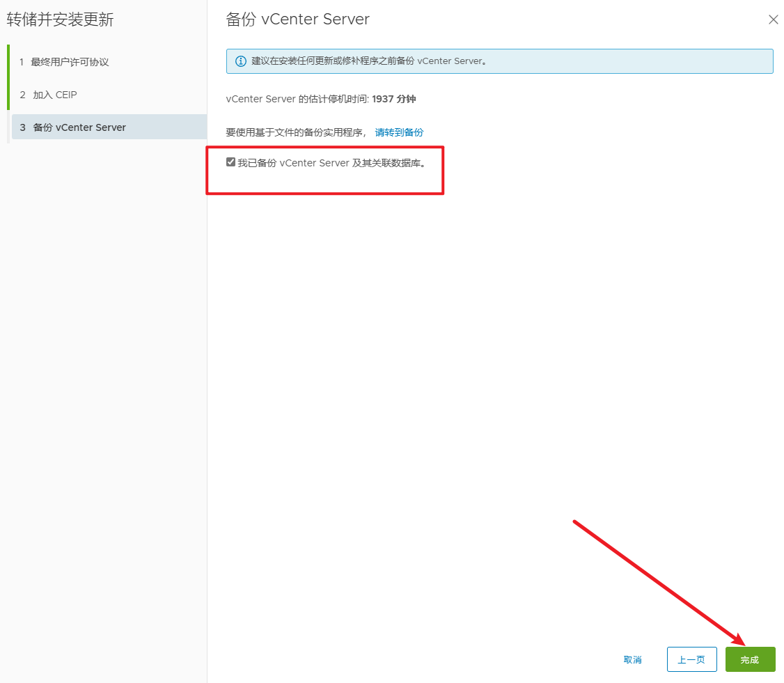Click the 备份 vCenter Server dialog heading
Screen dimensions: 784x683
tap(297, 19)
